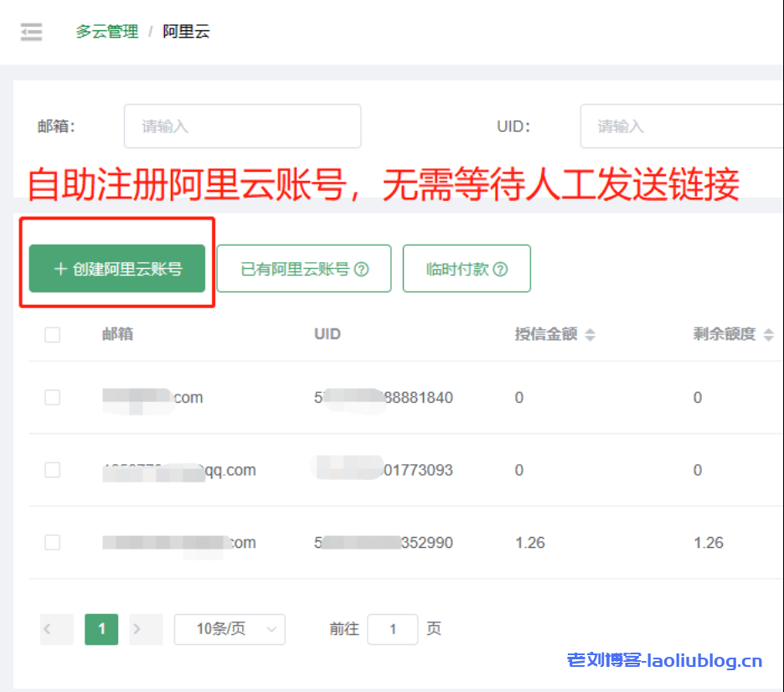Click the question mark icon beside 临时付款

[500, 268]
